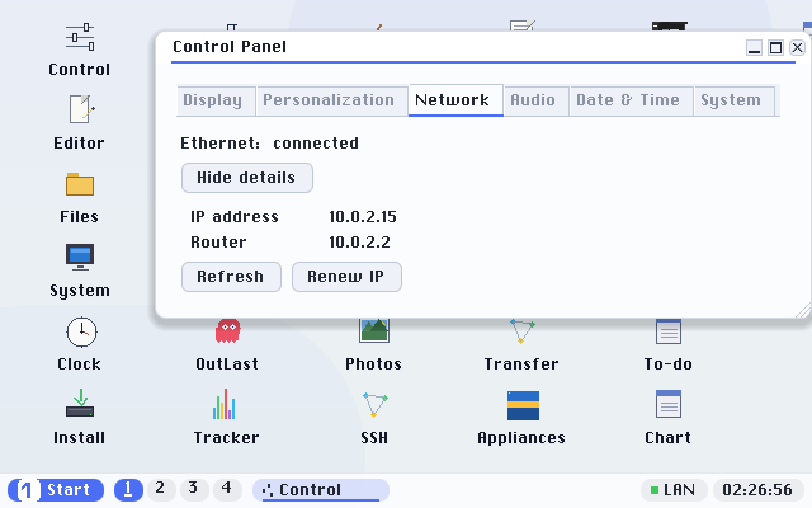Switch to workspace 4
This screenshot has width=812, height=508.
[x=227, y=490]
